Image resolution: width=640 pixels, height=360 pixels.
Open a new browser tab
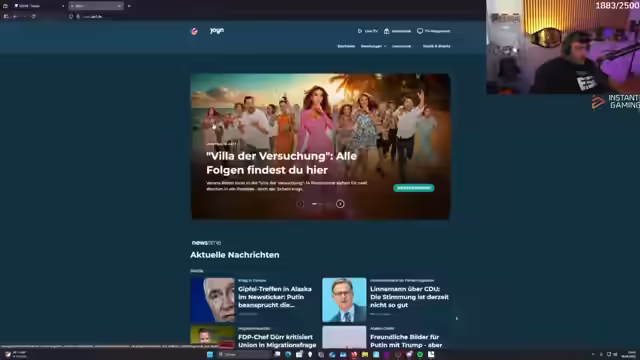pyautogui.click(x=129, y=6)
